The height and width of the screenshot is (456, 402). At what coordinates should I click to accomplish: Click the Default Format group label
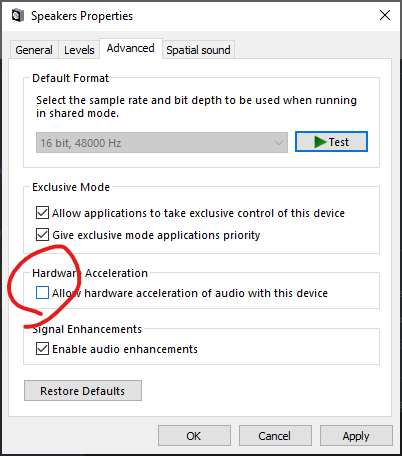click(x=71, y=78)
